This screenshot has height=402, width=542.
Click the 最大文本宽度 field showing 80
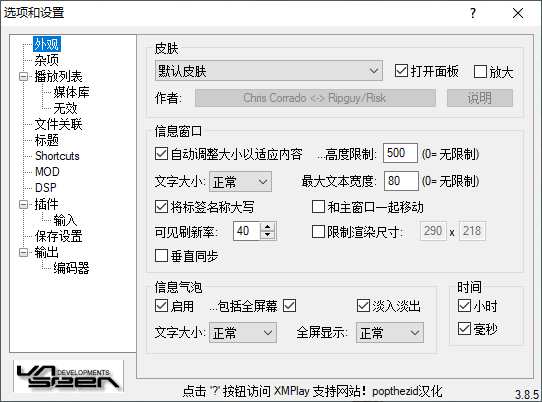click(401, 181)
